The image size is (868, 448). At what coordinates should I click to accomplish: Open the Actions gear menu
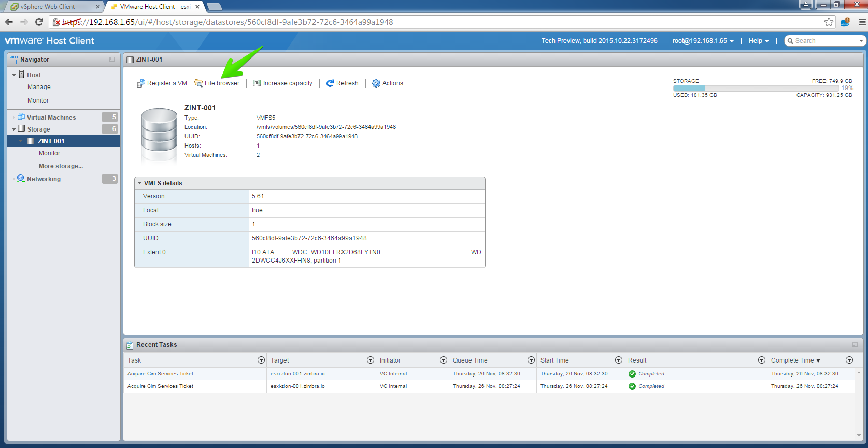point(388,83)
